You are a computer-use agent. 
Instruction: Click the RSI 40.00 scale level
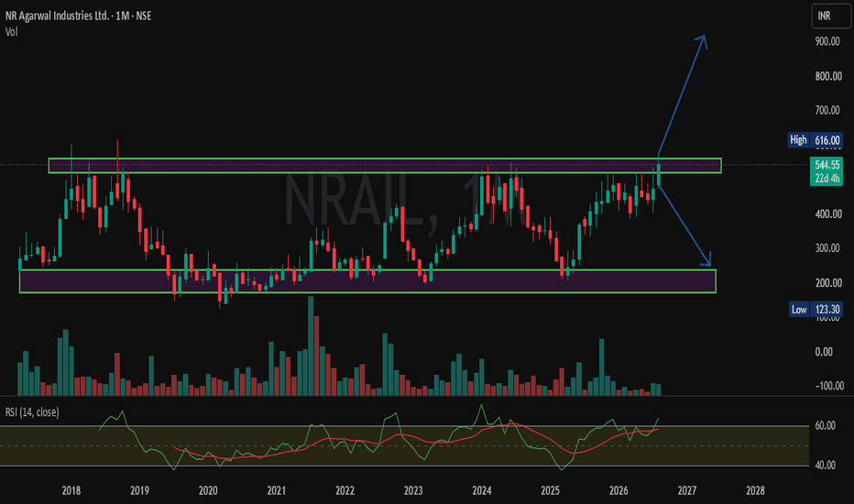[825, 465]
